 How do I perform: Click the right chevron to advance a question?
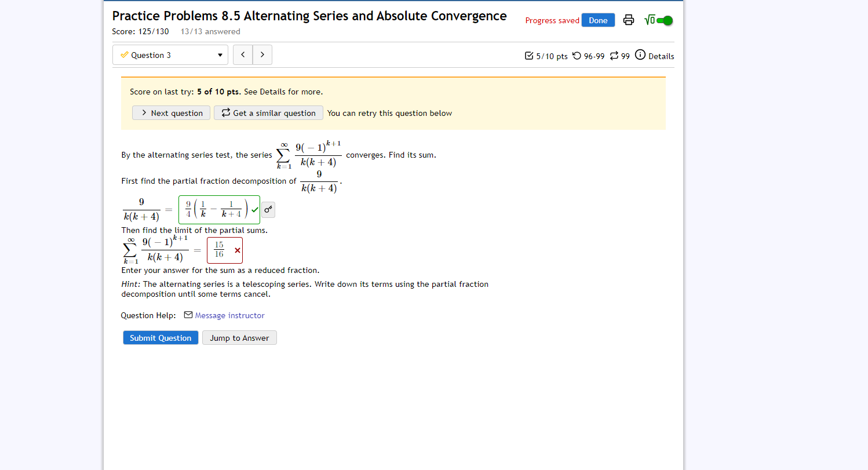pos(262,54)
